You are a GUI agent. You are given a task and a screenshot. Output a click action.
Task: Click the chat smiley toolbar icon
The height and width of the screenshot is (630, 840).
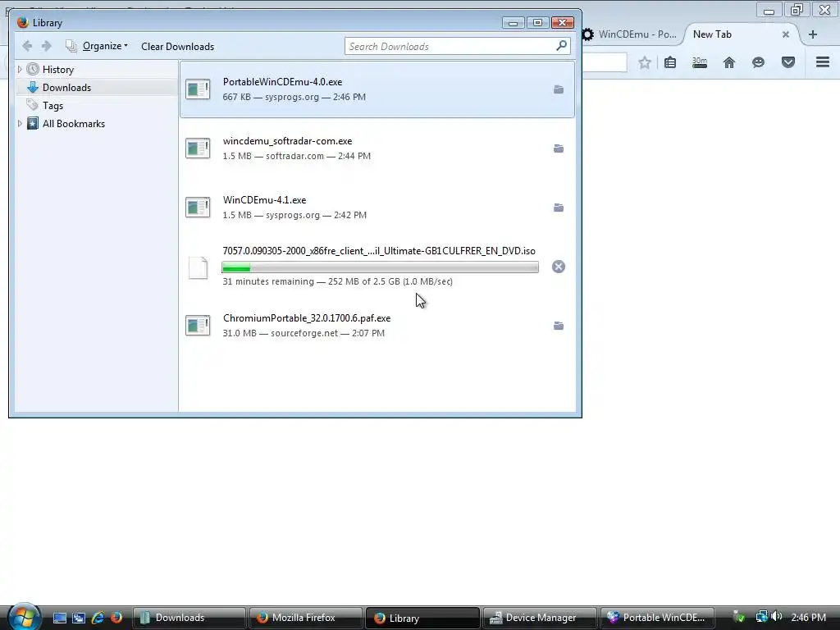click(758, 62)
